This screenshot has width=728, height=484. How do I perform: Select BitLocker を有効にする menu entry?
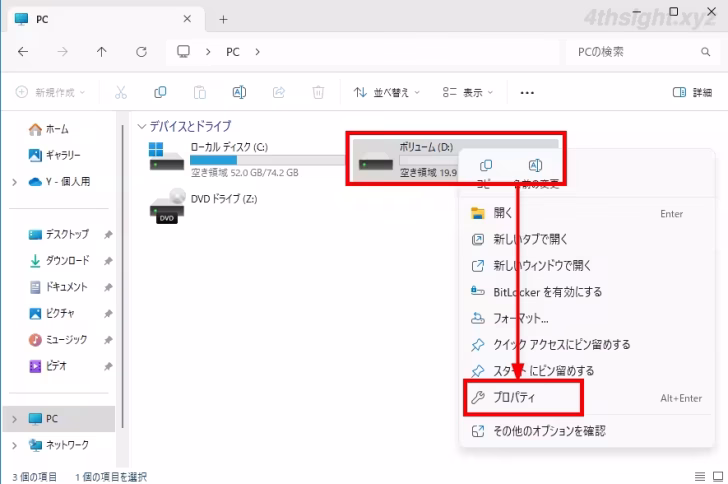pyautogui.click(x=547, y=292)
